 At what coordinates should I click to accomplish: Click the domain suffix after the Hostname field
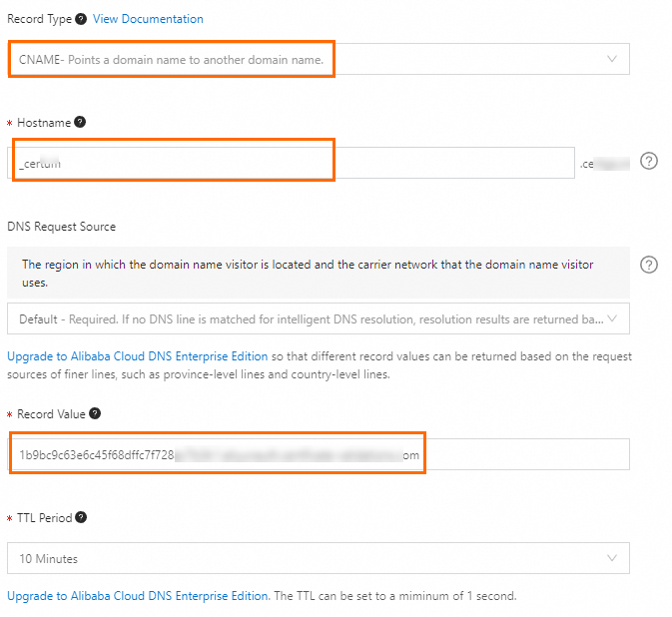(x=605, y=162)
